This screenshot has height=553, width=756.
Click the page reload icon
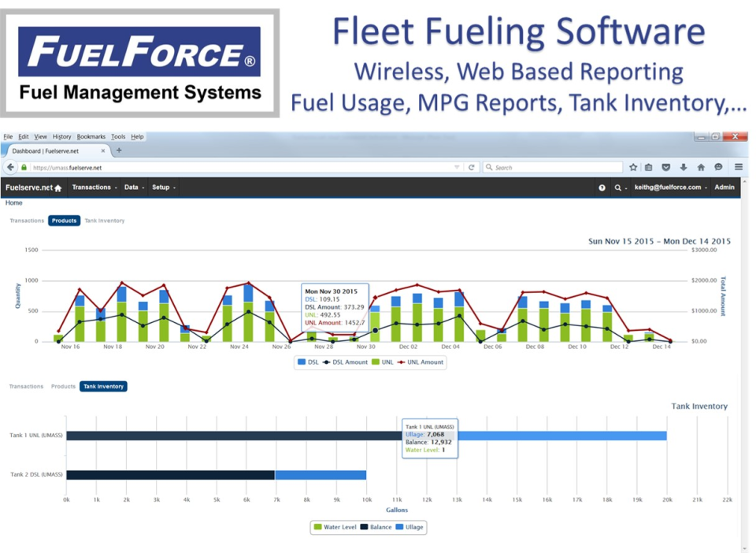tap(471, 167)
